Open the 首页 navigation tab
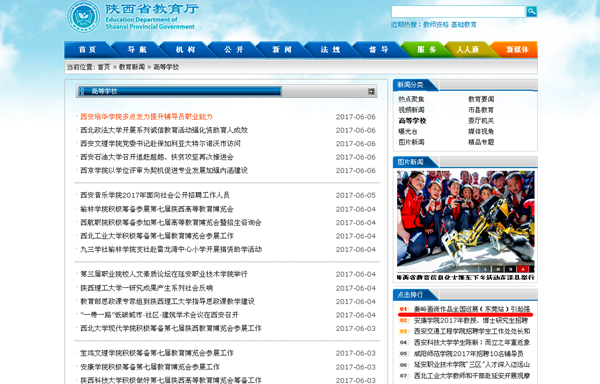 [87, 50]
